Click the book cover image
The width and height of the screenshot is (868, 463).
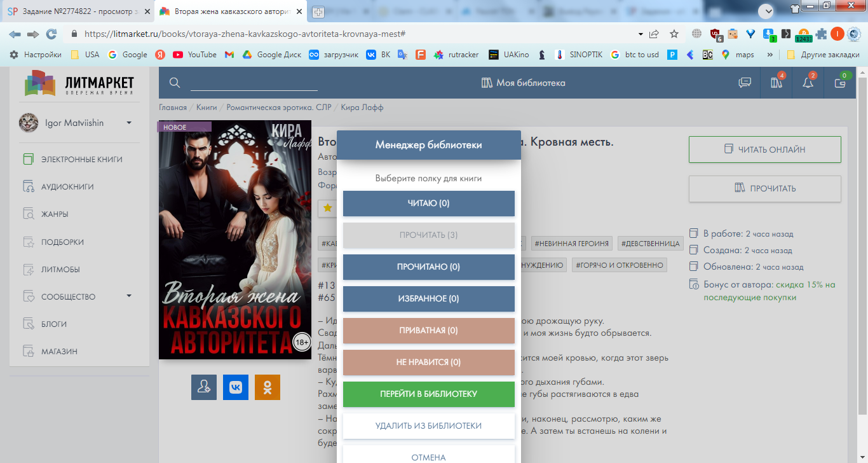coord(235,240)
